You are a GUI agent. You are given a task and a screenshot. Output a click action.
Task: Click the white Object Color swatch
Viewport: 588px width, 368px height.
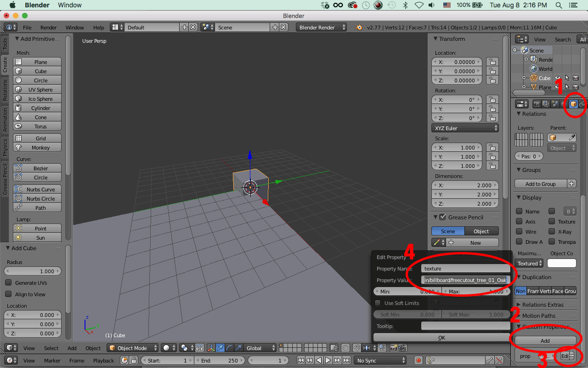pos(561,263)
